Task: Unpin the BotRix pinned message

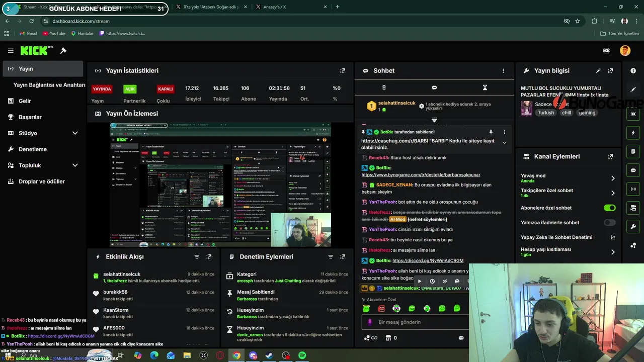Action: click(491, 132)
